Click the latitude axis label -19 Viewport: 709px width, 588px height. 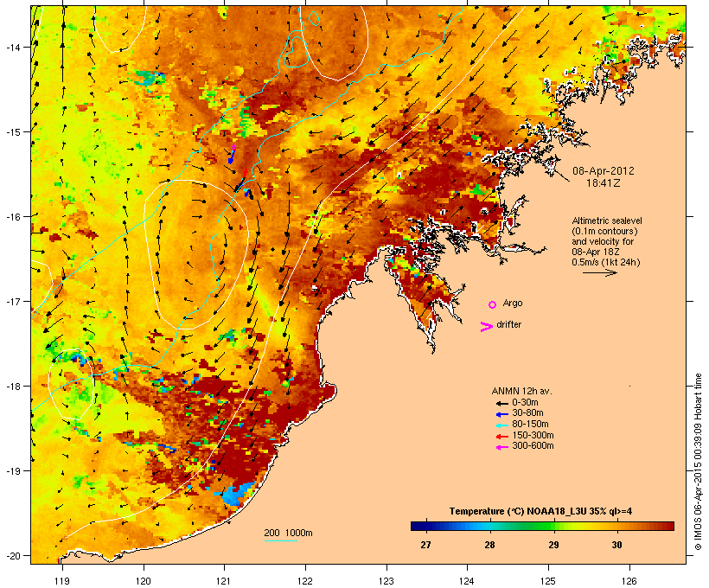[x=12, y=471]
